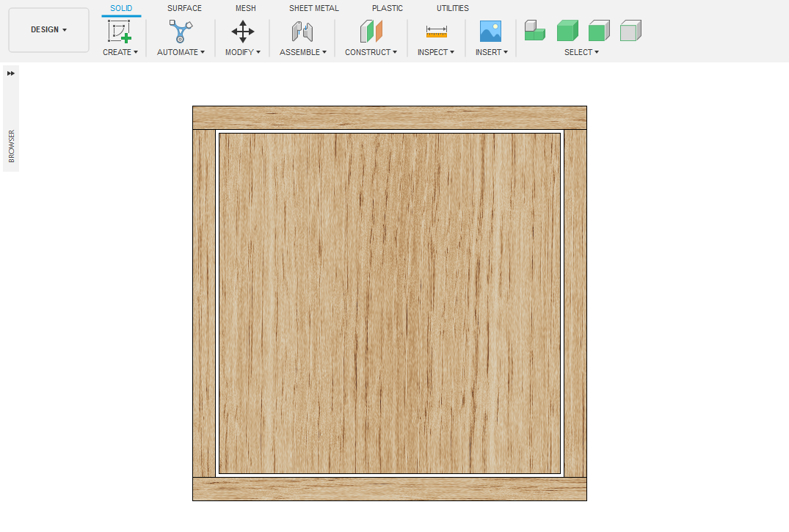
Task: Click the first select filter cube icon
Action: (x=535, y=31)
